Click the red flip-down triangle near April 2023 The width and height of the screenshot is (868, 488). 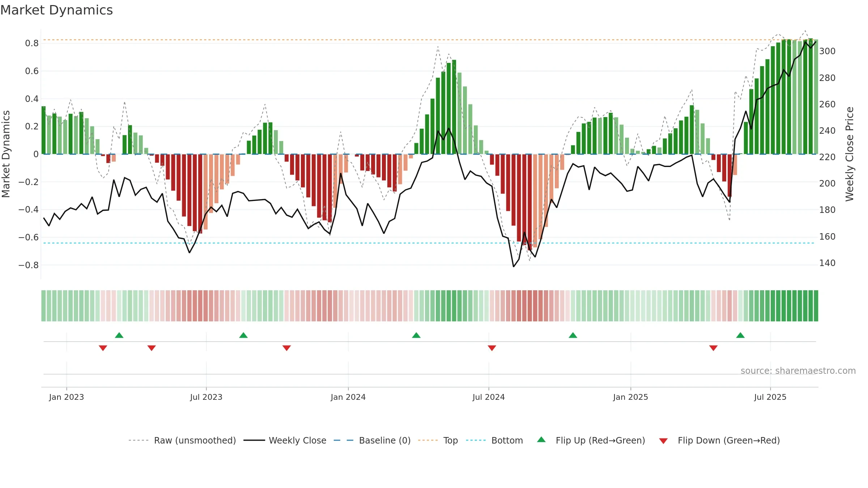pos(152,348)
